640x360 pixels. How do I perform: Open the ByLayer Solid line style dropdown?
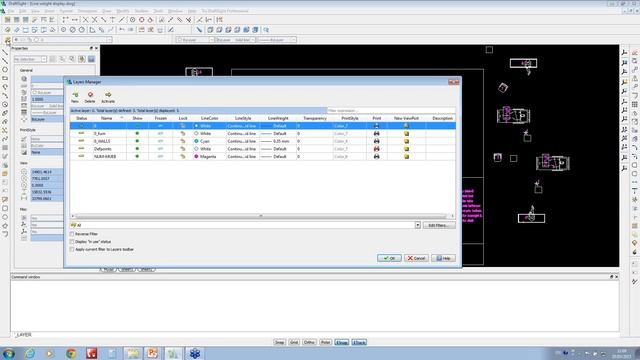pos(253,40)
